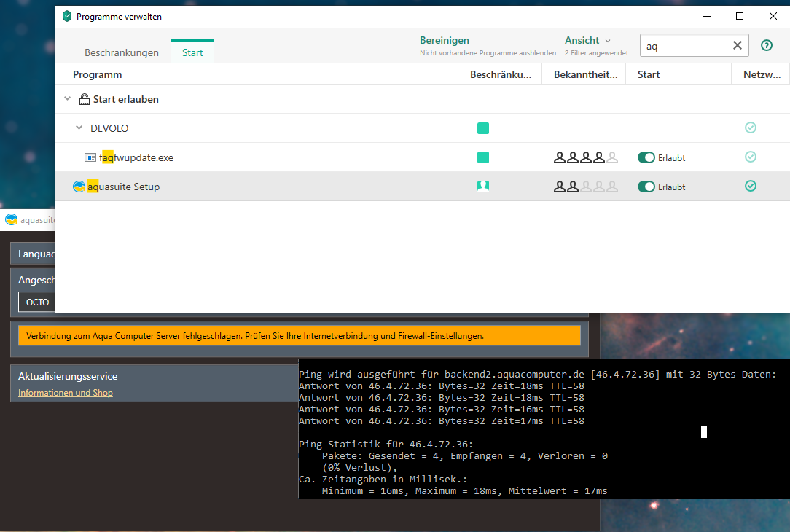The width and height of the screenshot is (790, 532).
Task: Open the Ansicht dropdown menu
Action: point(587,41)
